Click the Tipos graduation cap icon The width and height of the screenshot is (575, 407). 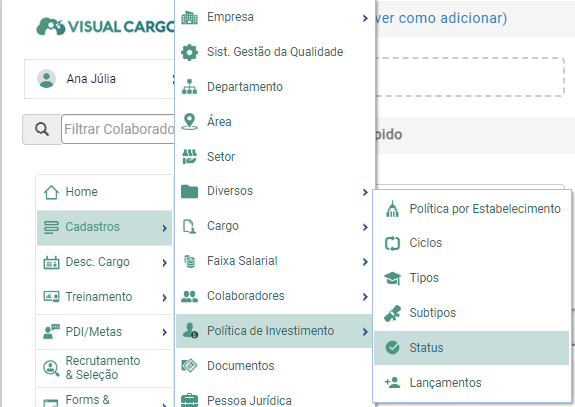click(x=392, y=278)
